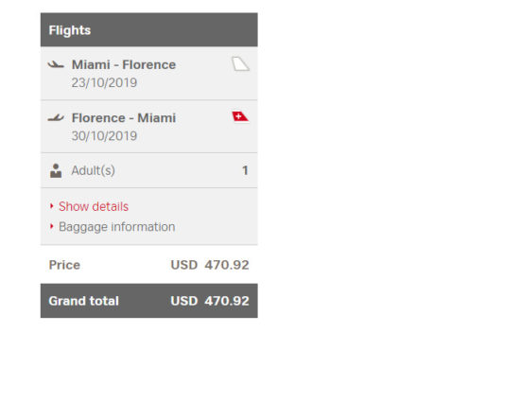
Task: Expand the red arrow next to Show details
Action: pyautogui.click(x=51, y=206)
